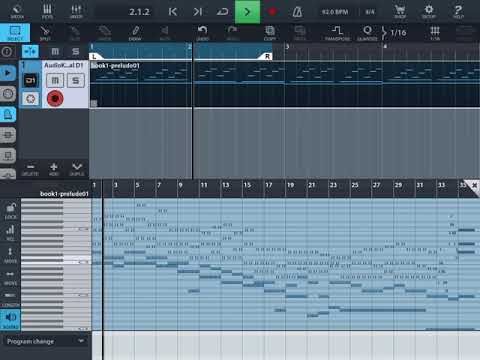Open the Setup settings

coord(429,12)
